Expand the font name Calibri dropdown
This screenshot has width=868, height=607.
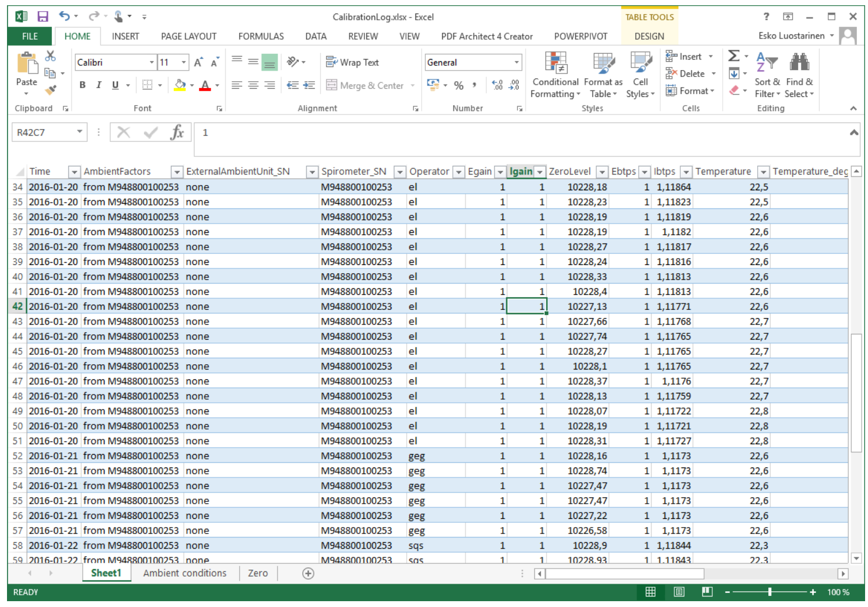(152, 62)
